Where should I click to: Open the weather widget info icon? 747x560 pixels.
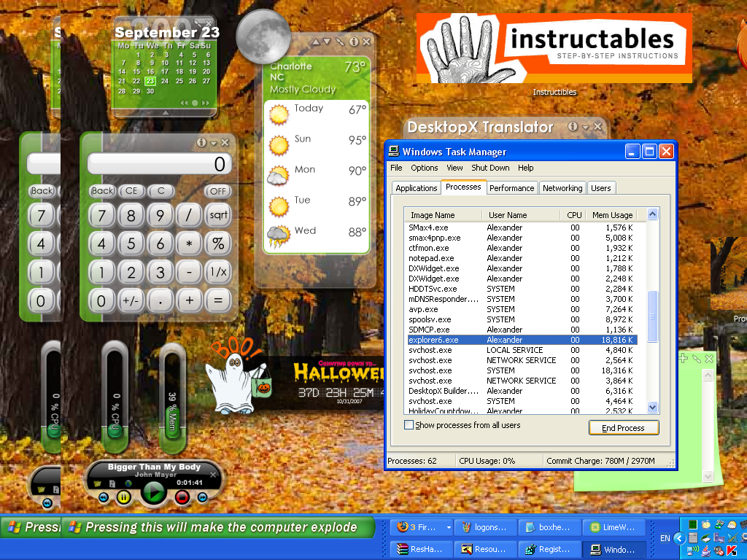point(353,42)
